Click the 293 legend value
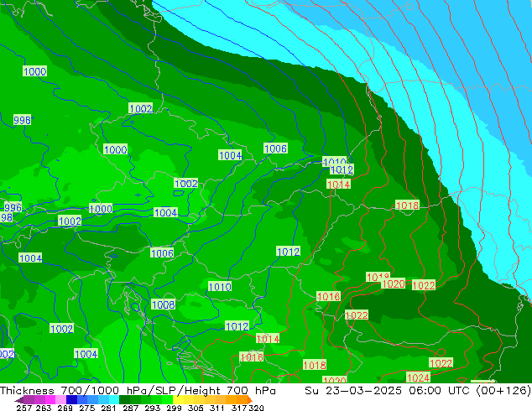The width and height of the screenshot is (532, 411). (153, 408)
